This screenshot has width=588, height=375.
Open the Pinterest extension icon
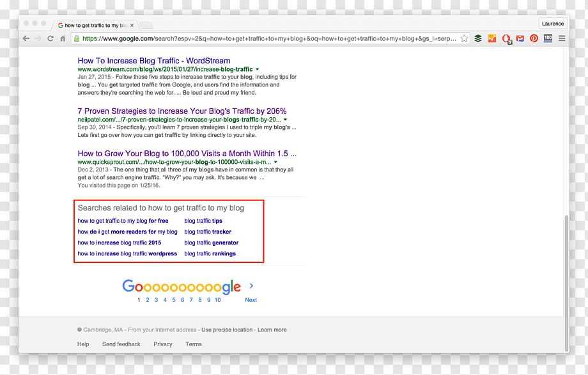[x=534, y=38]
